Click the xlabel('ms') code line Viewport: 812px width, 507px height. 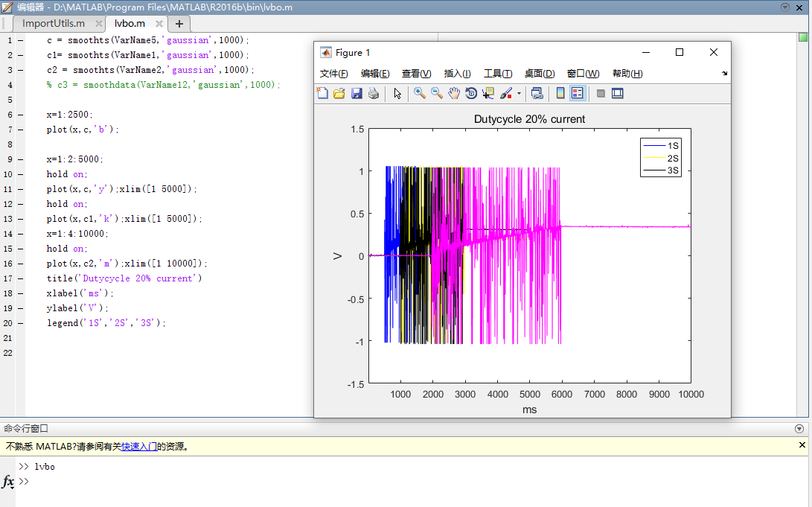click(x=80, y=293)
